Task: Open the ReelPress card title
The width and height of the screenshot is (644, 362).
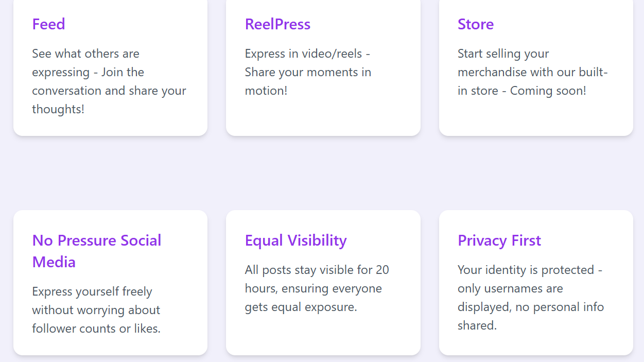Action: (x=277, y=24)
